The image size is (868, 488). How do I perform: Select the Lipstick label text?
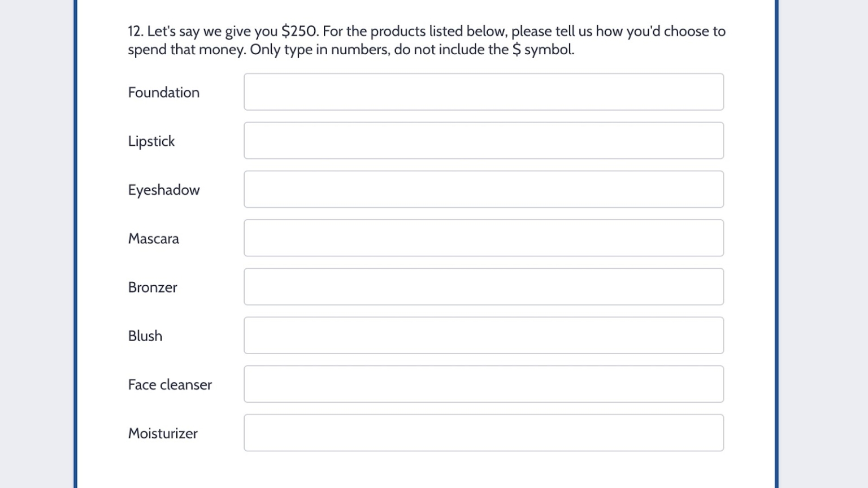(151, 141)
